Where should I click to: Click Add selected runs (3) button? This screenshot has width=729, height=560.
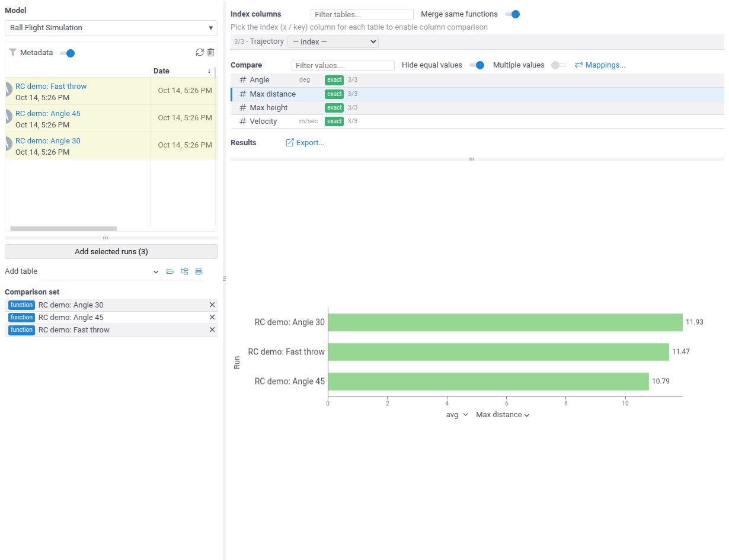(111, 252)
